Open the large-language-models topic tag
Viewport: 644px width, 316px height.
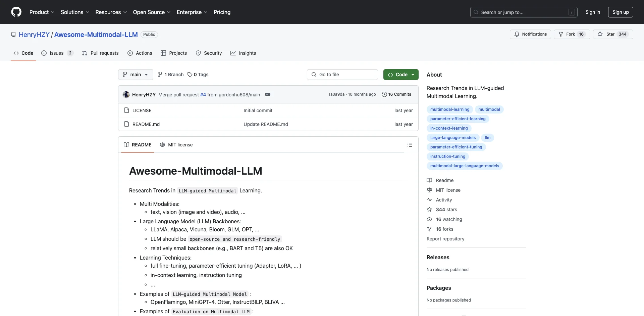(453, 138)
